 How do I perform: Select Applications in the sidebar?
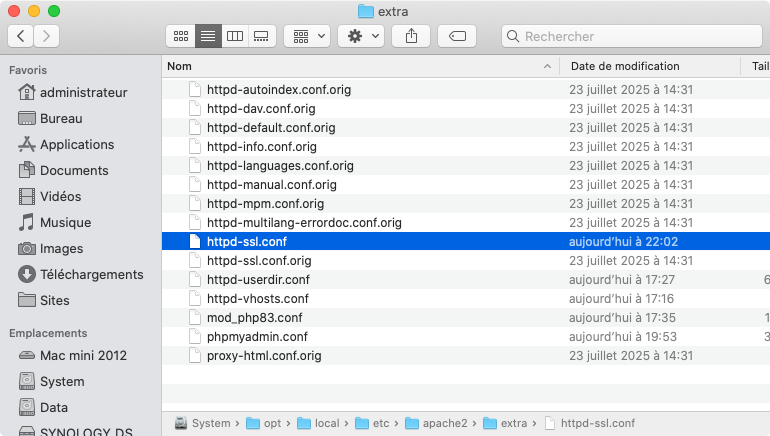coord(76,144)
